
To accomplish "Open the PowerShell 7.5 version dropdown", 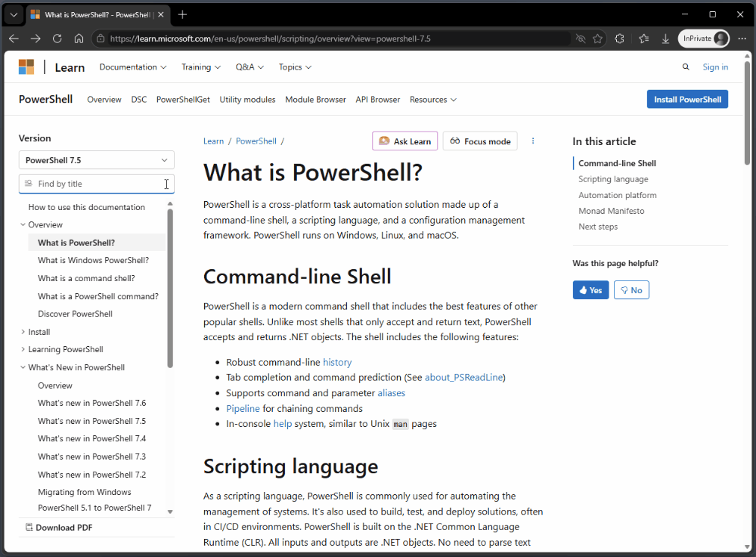I will click(x=97, y=160).
